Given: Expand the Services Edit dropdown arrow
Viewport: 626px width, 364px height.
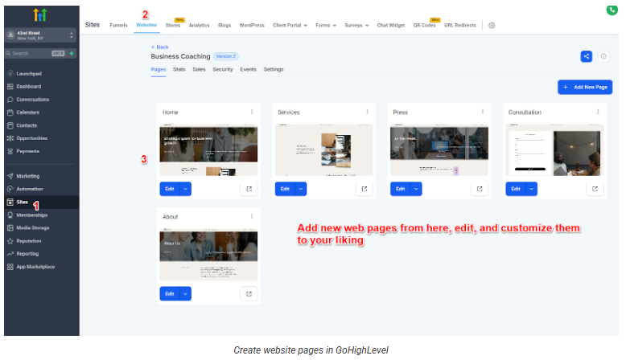Looking at the screenshot, I should click(x=301, y=189).
